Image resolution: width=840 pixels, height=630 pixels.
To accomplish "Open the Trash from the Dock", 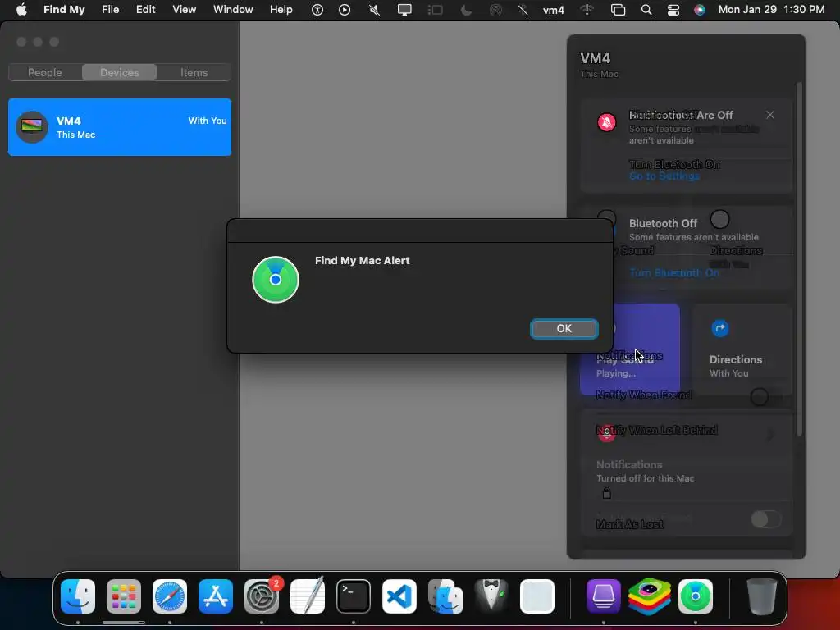I will [x=762, y=596].
